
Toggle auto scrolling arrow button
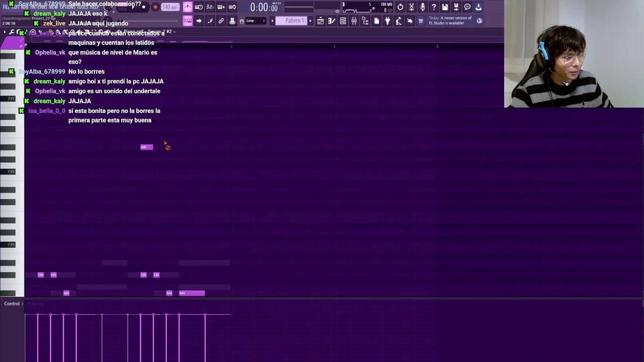click(x=199, y=21)
